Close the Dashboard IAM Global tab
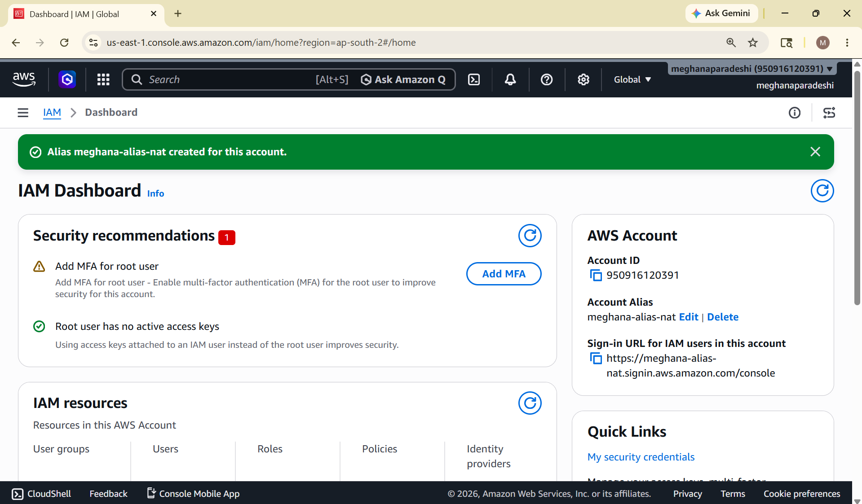This screenshot has height=504, width=862. coord(154,14)
